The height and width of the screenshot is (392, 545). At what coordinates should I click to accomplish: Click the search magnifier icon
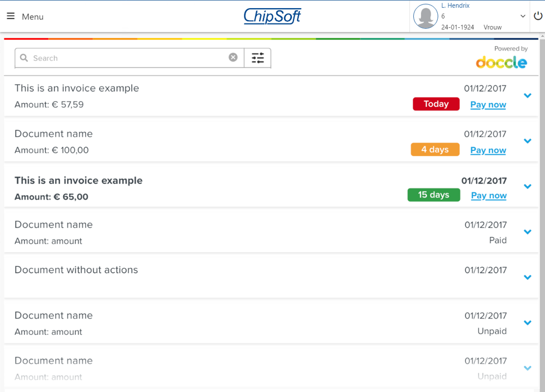tap(24, 58)
